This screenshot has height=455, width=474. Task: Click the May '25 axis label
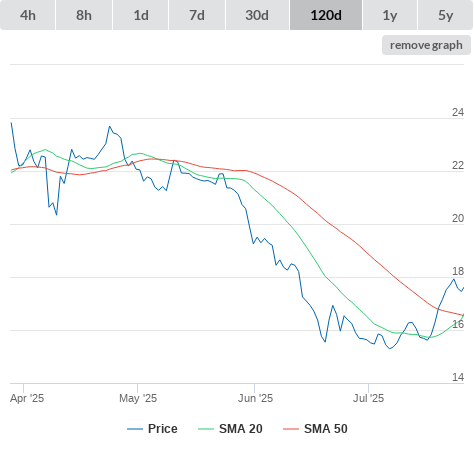coord(138,398)
